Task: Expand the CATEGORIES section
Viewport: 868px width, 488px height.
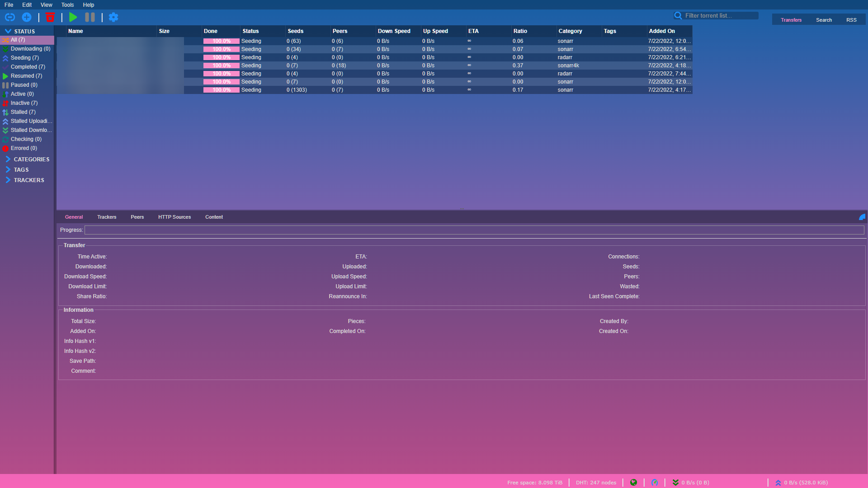Action: point(32,159)
